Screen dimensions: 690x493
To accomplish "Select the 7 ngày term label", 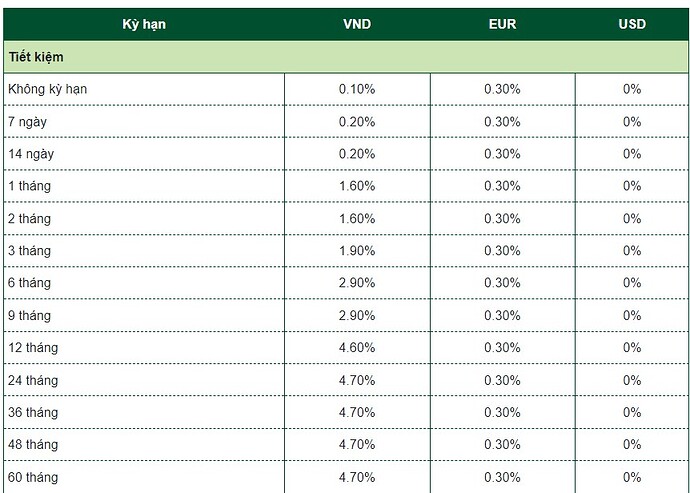I will [30, 121].
